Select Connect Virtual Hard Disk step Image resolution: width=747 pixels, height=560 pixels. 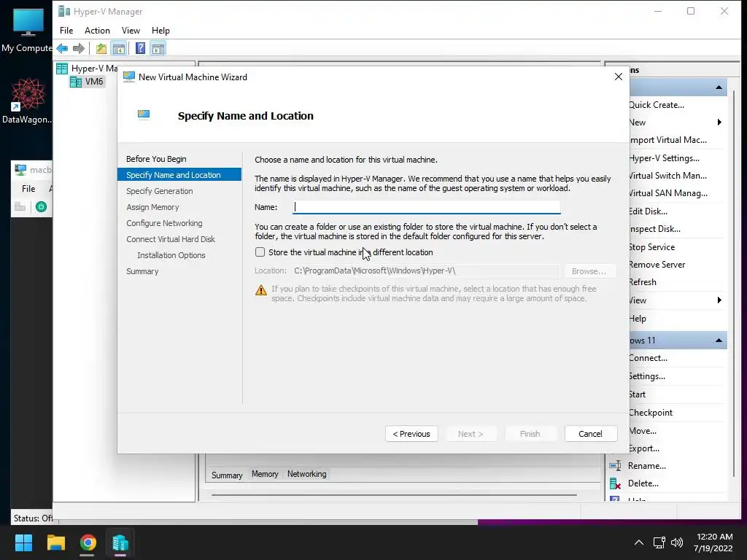171,239
